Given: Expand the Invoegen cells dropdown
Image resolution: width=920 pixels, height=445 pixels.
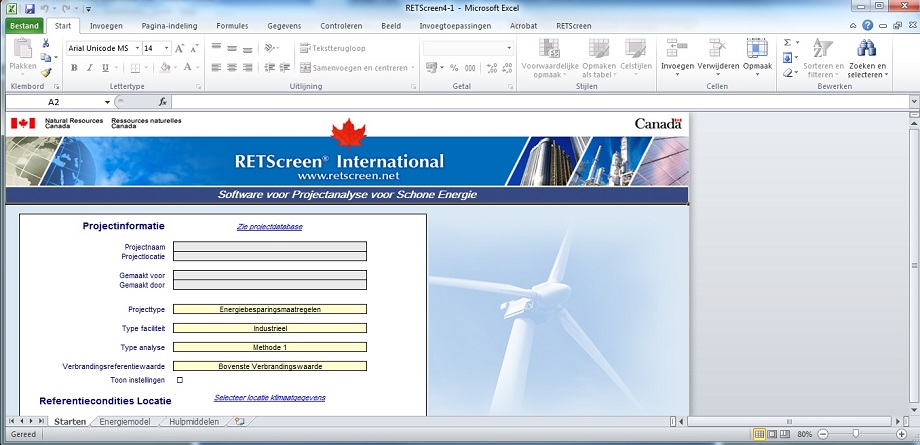Looking at the screenshot, I should click(677, 75).
